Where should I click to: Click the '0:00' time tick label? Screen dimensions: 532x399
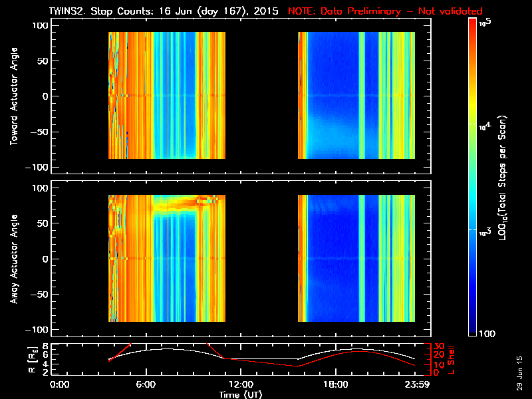59,384
